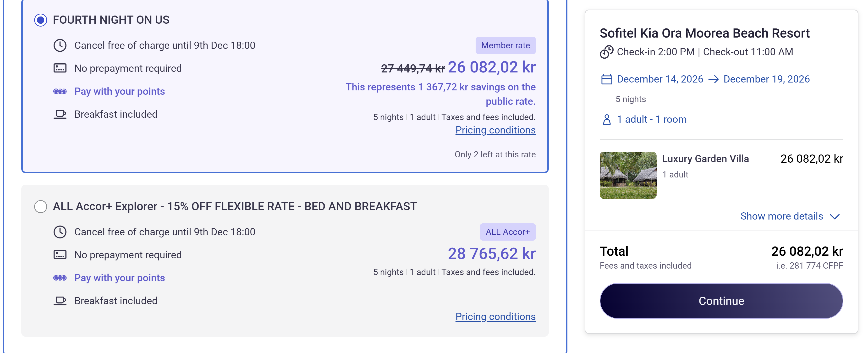Open Pay with your points in first rate
The image size is (868, 353).
(120, 91)
